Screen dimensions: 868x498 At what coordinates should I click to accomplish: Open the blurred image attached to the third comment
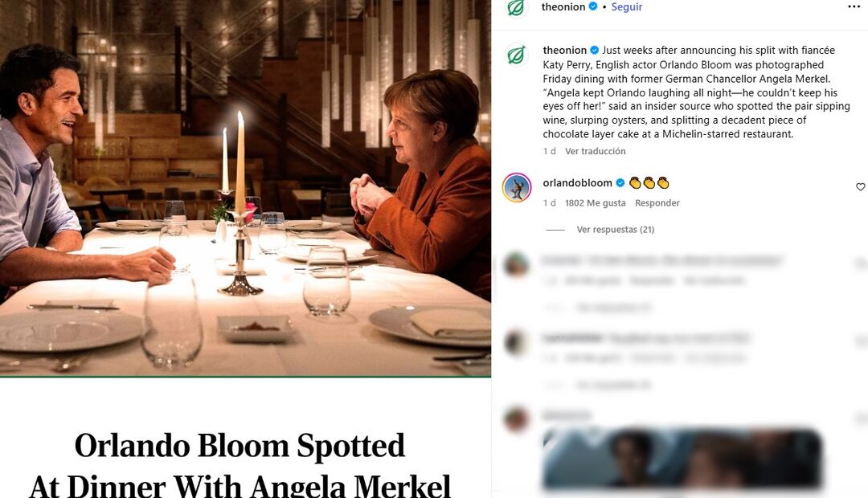[x=682, y=459]
